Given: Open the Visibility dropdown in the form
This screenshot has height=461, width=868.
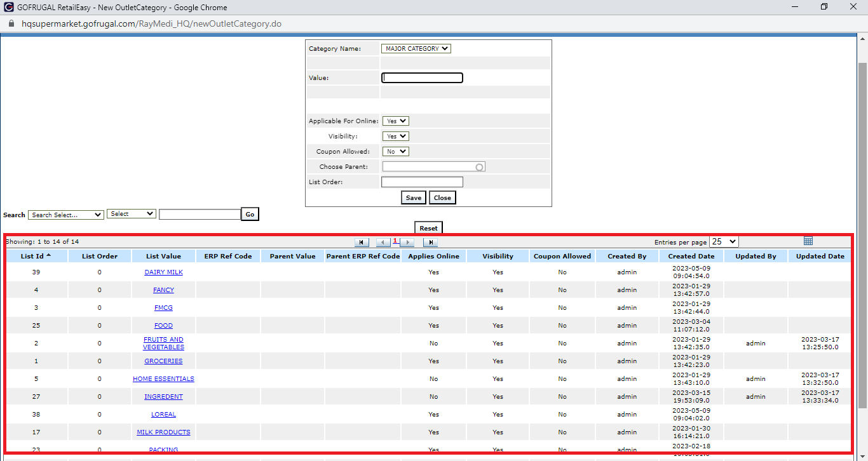Looking at the screenshot, I should pos(395,137).
